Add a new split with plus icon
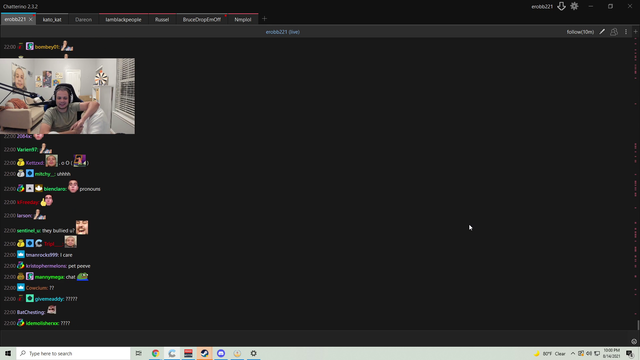Viewport: 640px width, 360px height. click(636, 31)
